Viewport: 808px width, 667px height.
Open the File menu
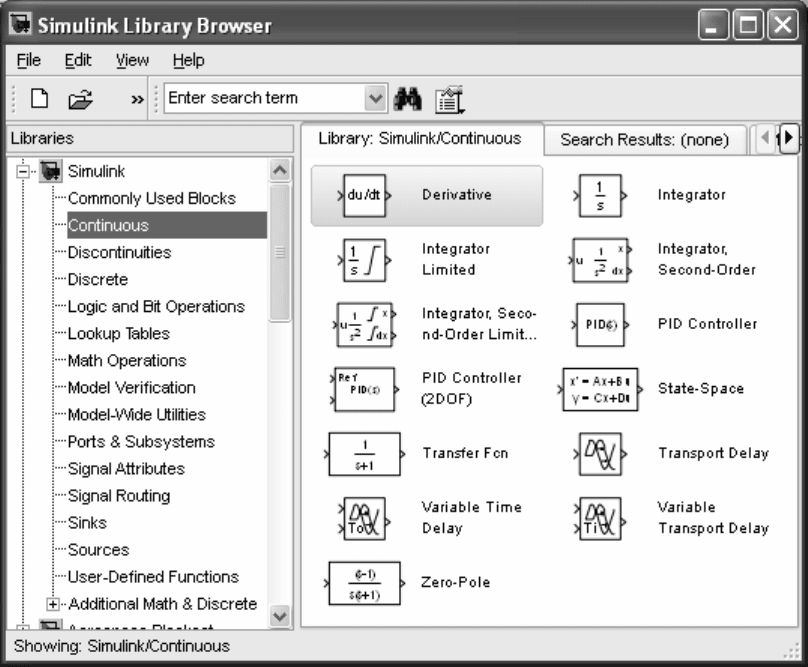28,60
